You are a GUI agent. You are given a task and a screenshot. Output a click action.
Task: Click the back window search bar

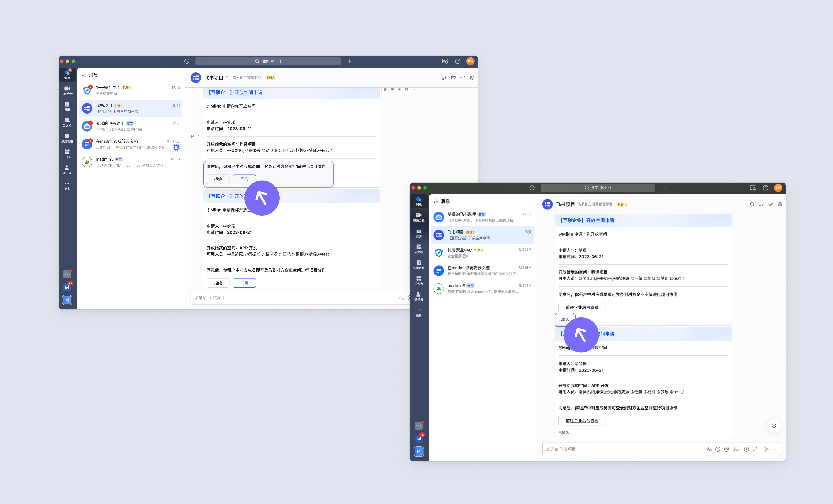pyautogui.click(x=268, y=61)
